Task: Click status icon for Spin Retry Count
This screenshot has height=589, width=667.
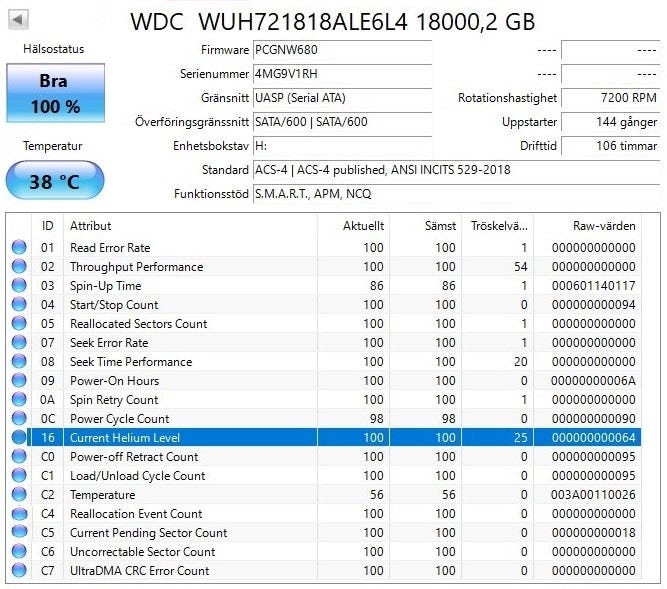Action: [19, 399]
